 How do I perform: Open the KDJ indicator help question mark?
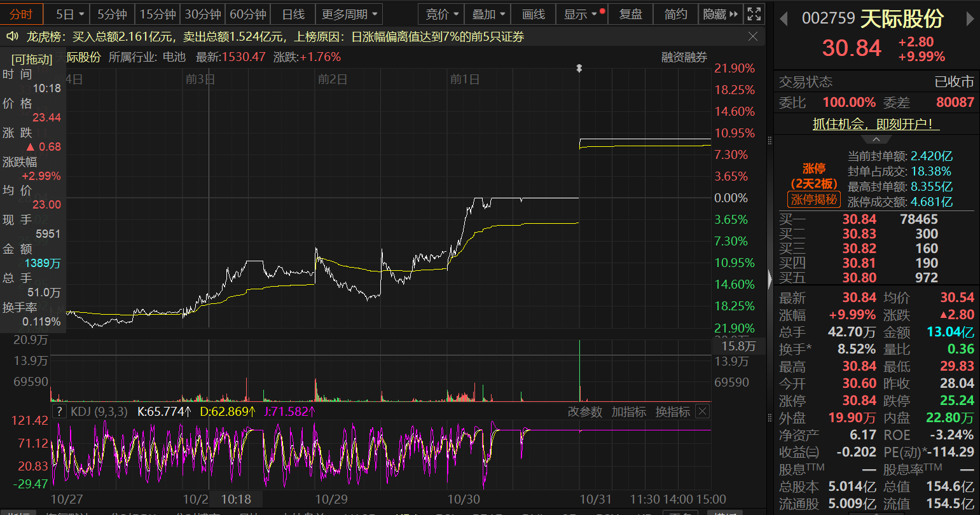59,411
